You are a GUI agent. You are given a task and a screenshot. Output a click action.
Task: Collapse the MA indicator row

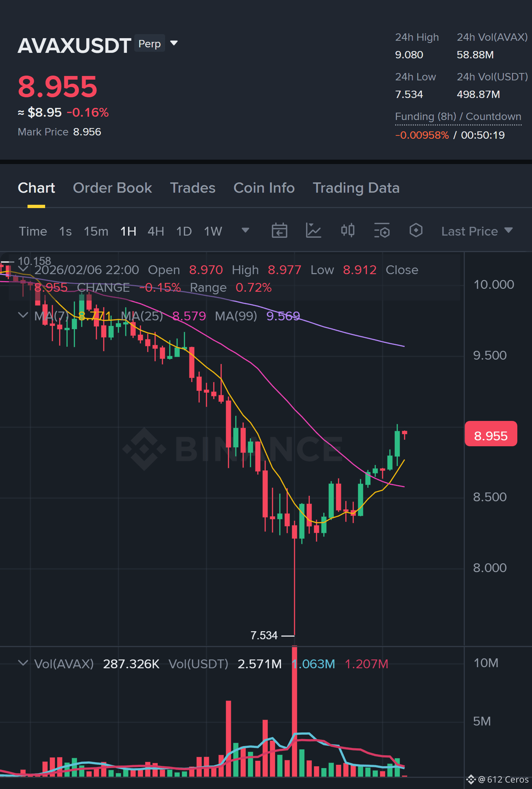tap(23, 315)
